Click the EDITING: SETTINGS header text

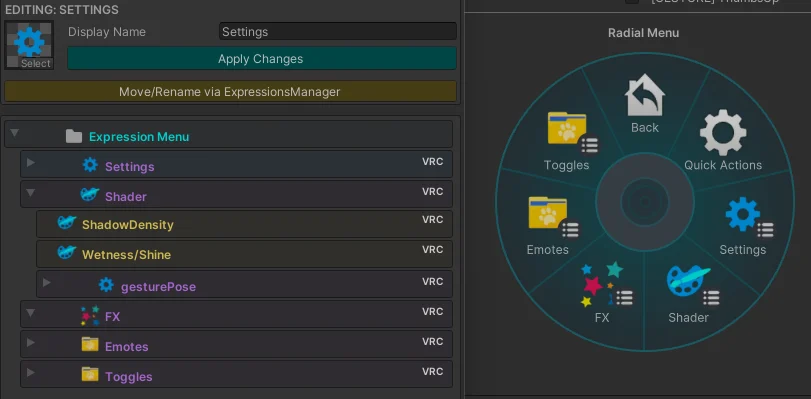[x=62, y=9]
